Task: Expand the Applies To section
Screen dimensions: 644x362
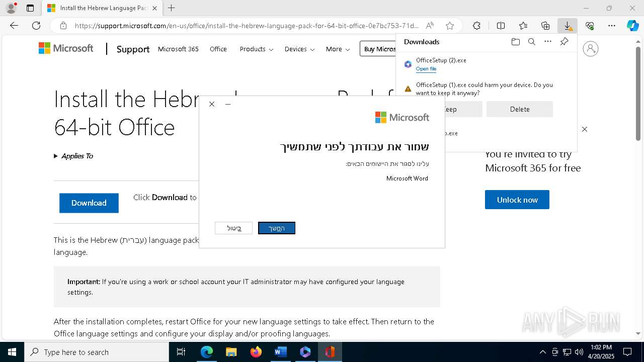Action: pos(73,156)
